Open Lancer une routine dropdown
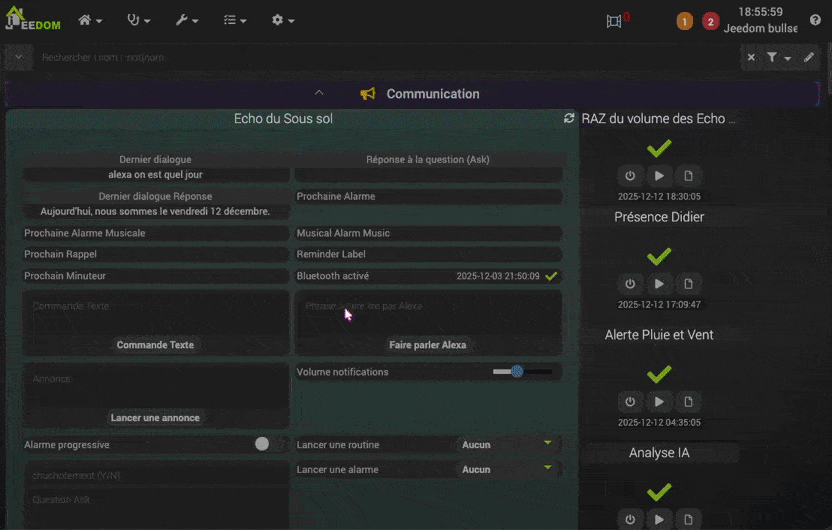The image size is (832, 530). pyautogui.click(x=507, y=445)
